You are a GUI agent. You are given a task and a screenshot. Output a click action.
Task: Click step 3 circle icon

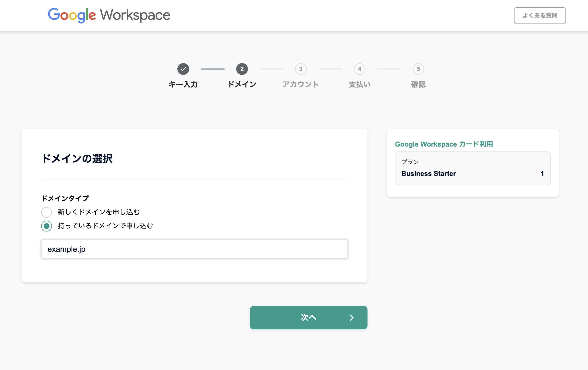pyautogui.click(x=301, y=69)
